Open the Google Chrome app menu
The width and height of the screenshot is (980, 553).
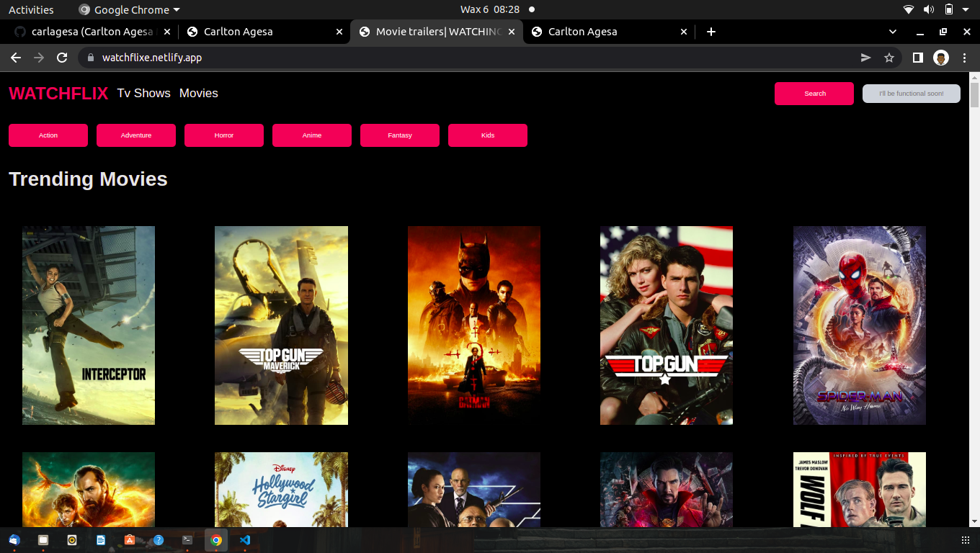tap(129, 9)
